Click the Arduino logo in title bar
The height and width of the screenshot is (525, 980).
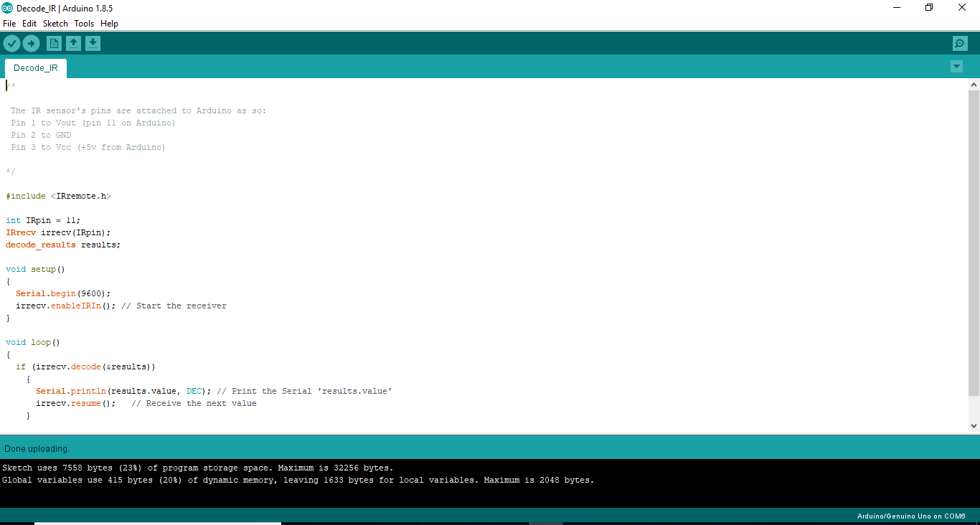pos(7,8)
